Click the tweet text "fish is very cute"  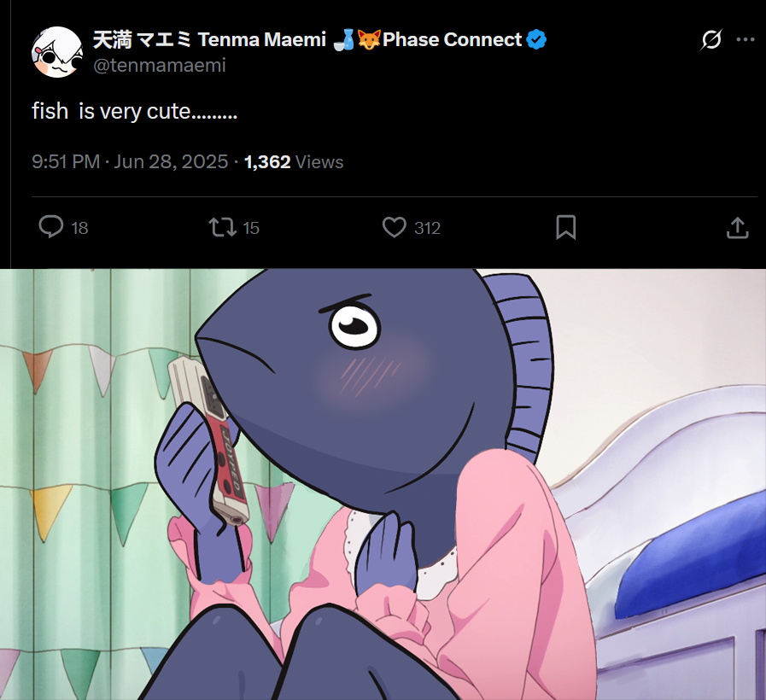click(111, 111)
